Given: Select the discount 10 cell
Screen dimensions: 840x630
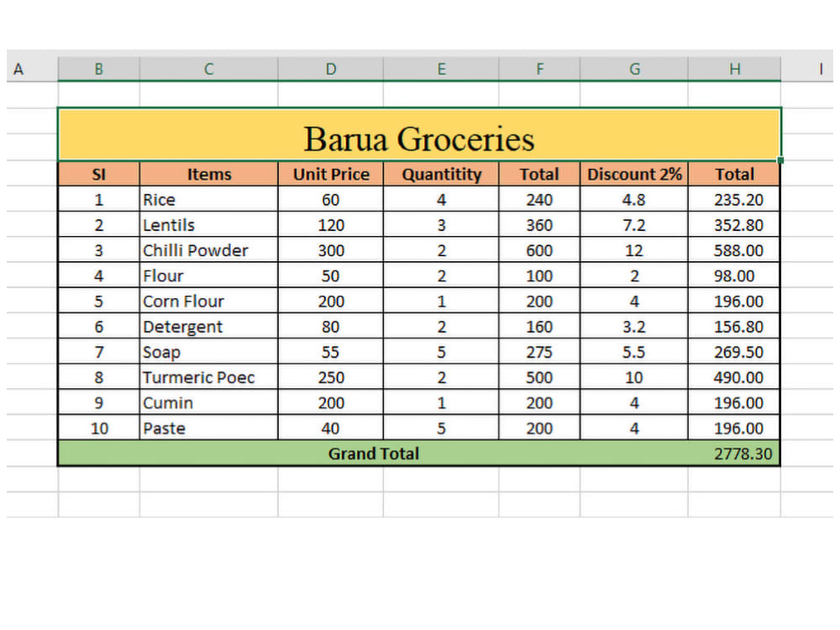Looking at the screenshot, I should tap(634, 377).
